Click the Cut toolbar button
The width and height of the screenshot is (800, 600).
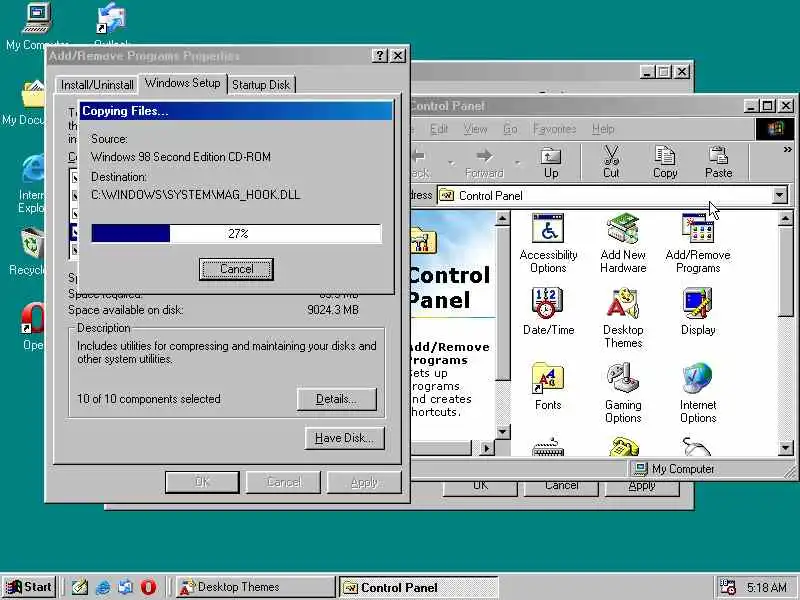[x=611, y=163]
